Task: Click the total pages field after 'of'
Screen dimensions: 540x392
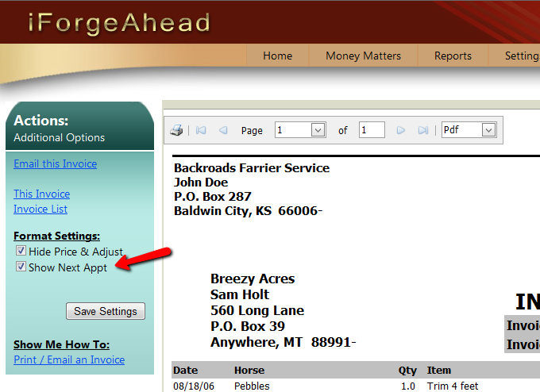Action: point(372,130)
